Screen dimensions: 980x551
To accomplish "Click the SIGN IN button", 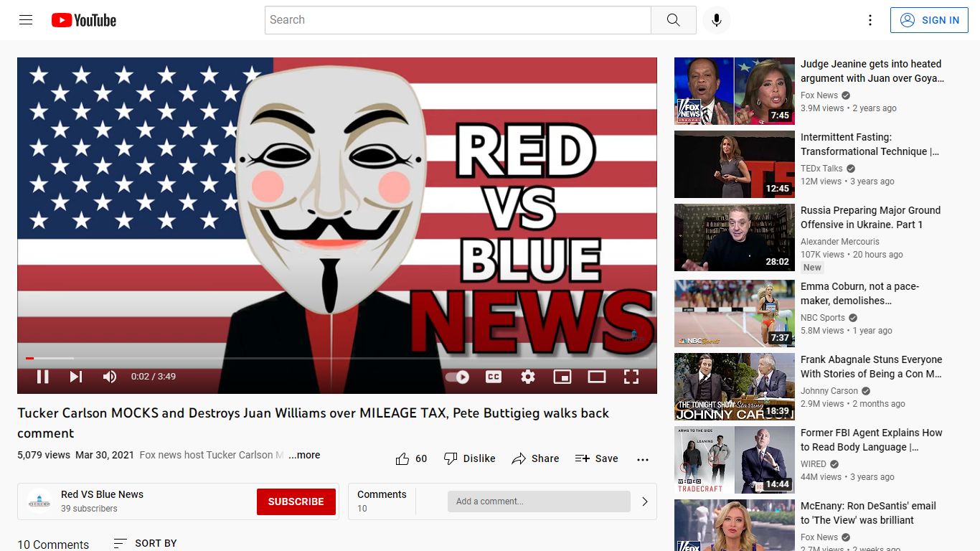I will point(929,20).
